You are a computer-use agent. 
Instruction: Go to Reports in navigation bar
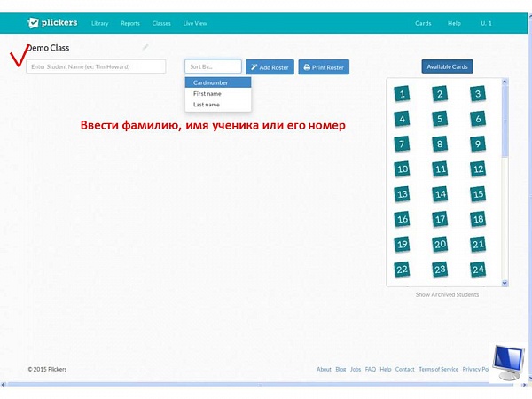pyautogui.click(x=130, y=23)
